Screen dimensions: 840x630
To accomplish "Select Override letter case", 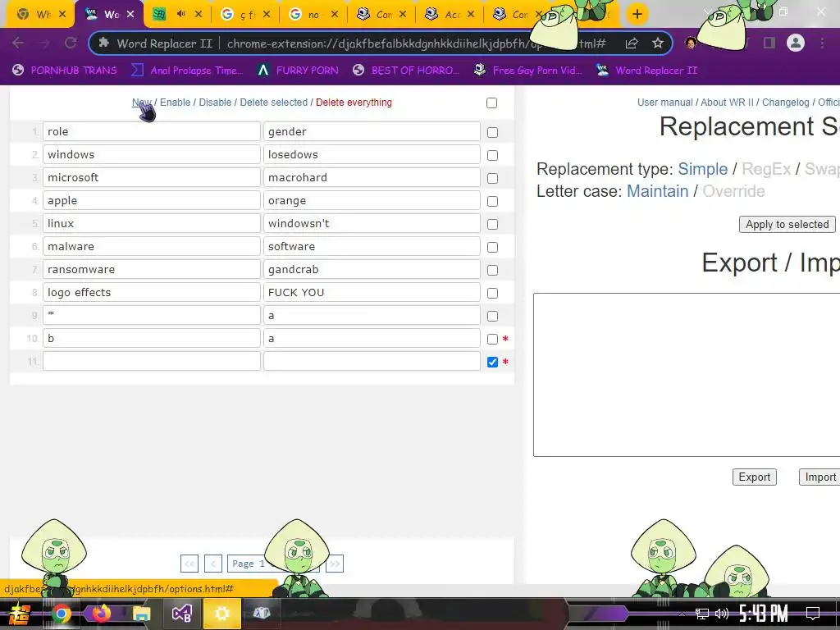I will [x=733, y=191].
